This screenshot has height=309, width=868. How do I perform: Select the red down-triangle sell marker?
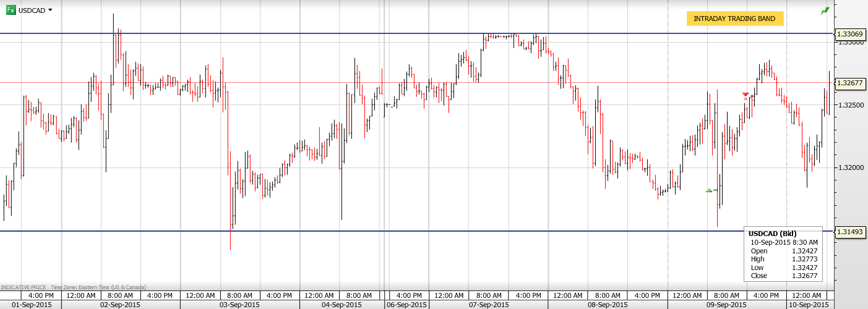[x=746, y=95]
